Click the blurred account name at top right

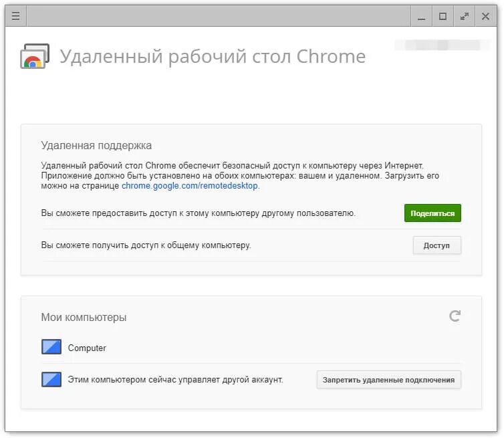click(x=443, y=45)
